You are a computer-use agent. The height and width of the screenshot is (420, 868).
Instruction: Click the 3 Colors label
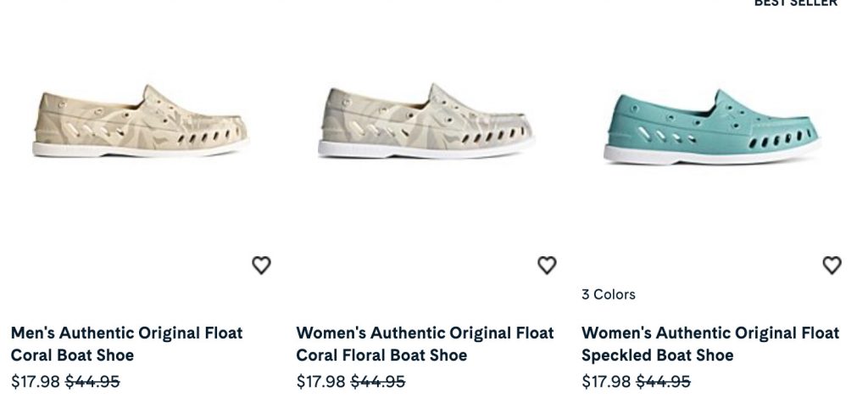(x=608, y=294)
